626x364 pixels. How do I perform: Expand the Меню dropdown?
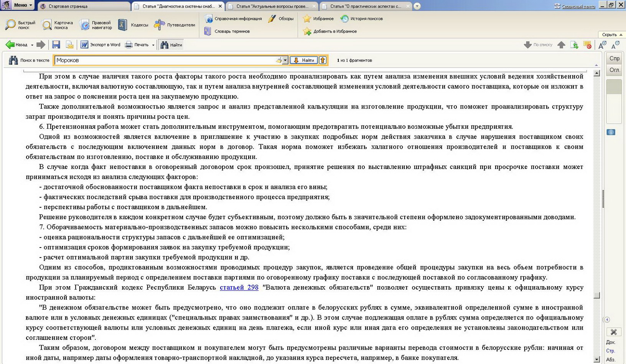[x=22, y=5]
